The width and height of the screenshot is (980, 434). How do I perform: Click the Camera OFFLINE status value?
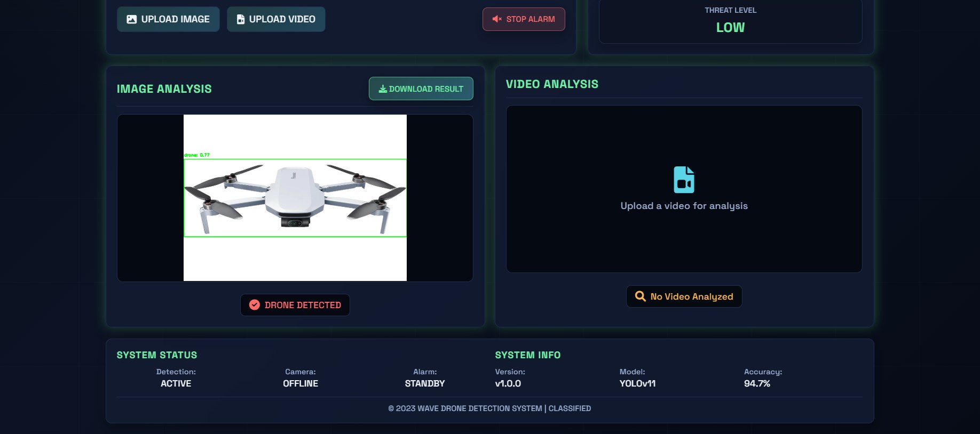300,383
